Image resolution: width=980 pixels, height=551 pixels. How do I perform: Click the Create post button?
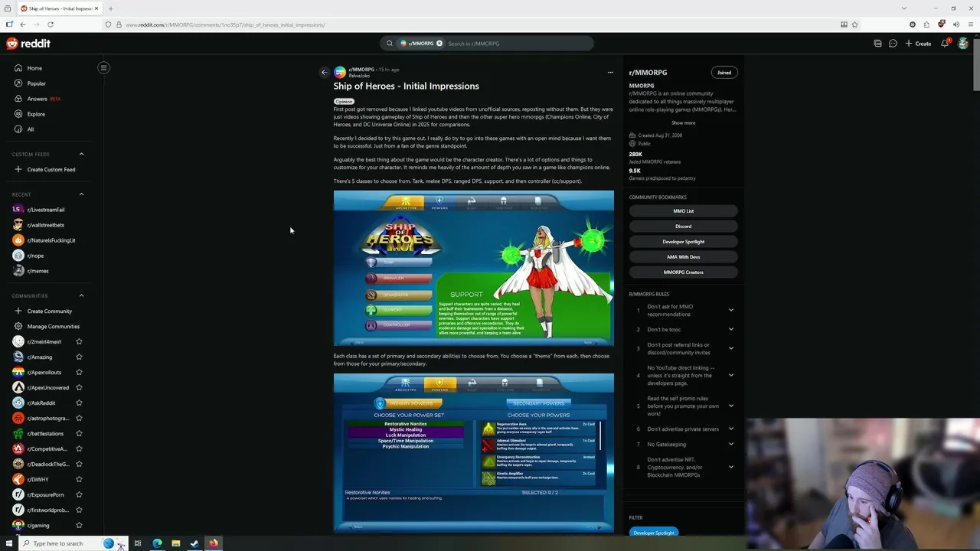pyautogui.click(x=918, y=44)
